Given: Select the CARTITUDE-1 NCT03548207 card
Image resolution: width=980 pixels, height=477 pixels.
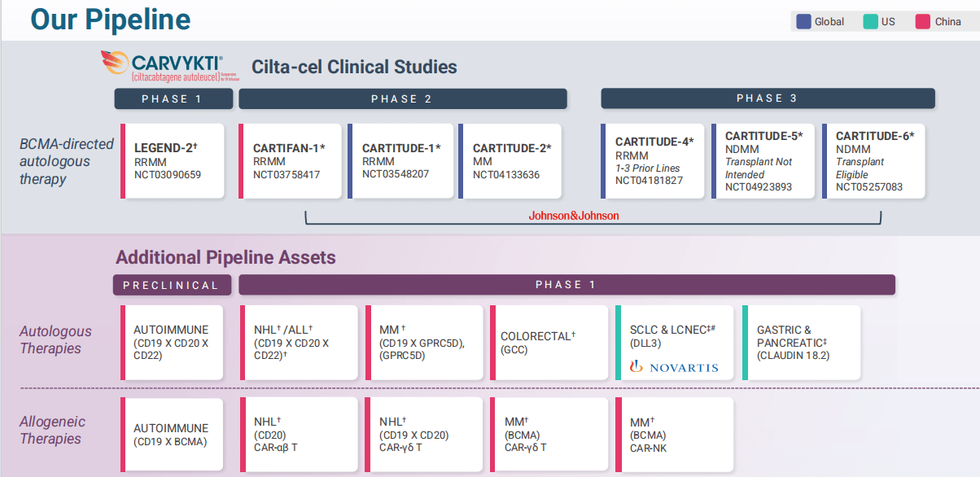Looking at the screenshot, I should click(400, 161).
